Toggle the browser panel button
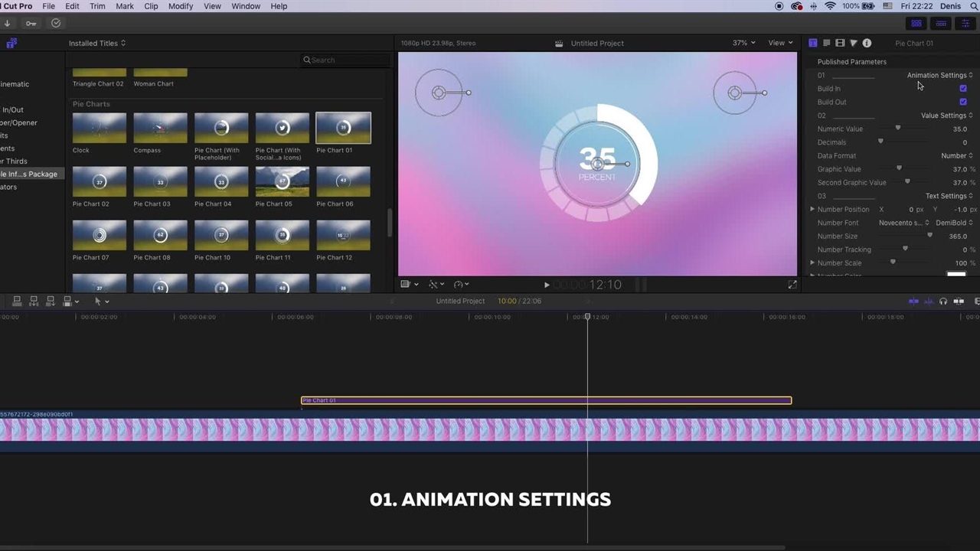Viewport: 980px width, 551px height. 916,24
